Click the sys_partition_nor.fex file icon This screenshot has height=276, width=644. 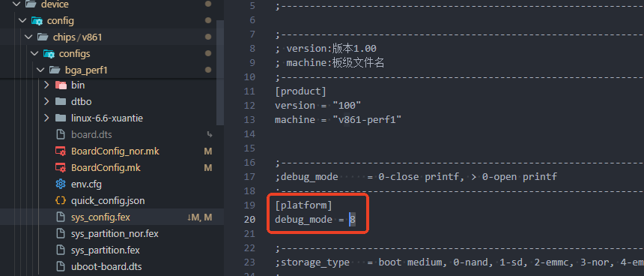click(61, 234)
